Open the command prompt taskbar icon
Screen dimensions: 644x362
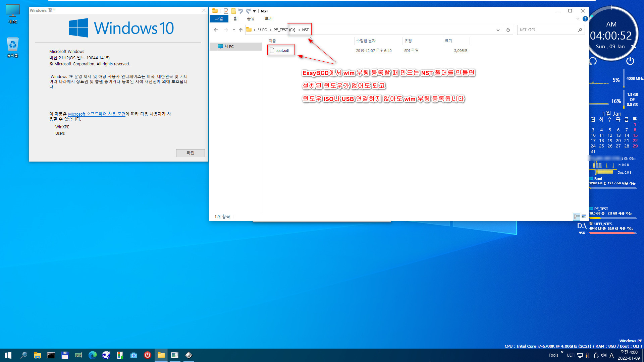[51, 355]
